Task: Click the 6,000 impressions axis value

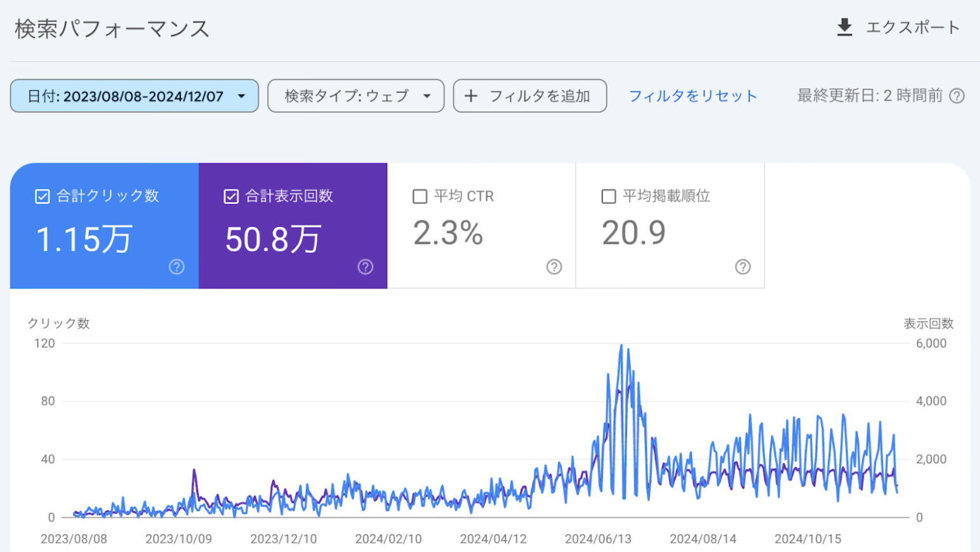Action: [x=931, y=344]
